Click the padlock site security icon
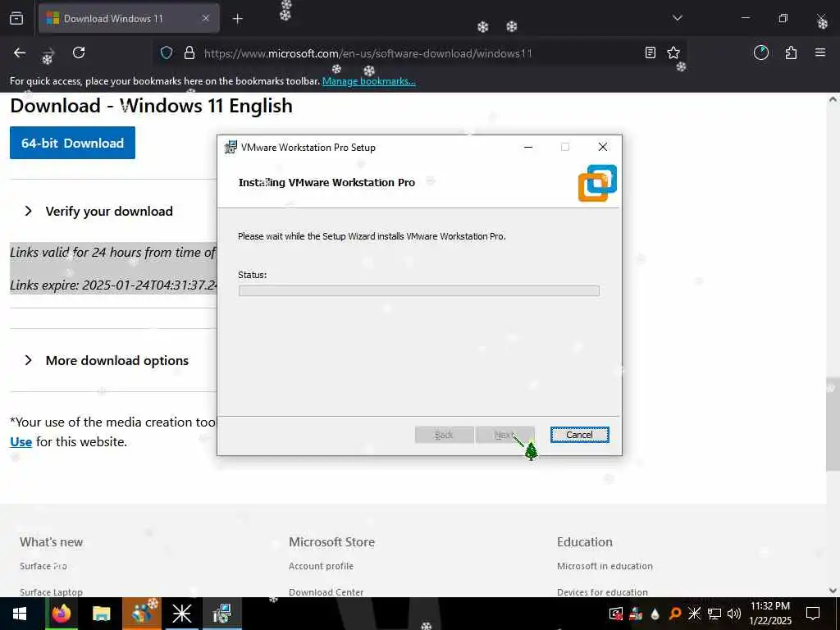 (189, 53)
